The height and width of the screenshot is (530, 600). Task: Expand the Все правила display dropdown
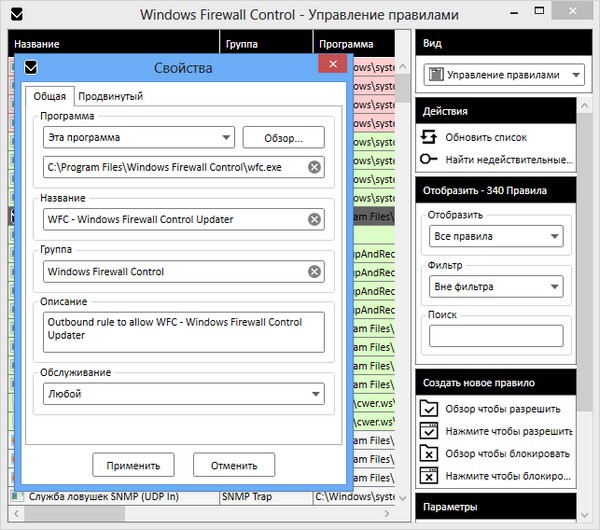495,237
